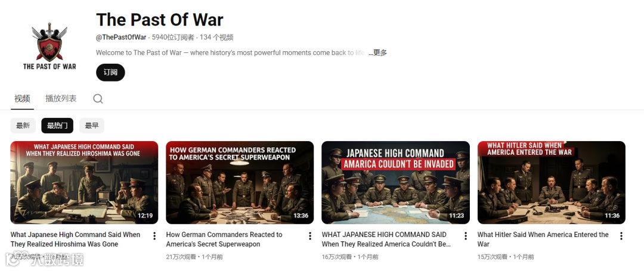Image resolution: width=644 pixels, height=271 pixels.
Task: Open Hiroshima Was Gone video thumbnail
Action: coord(84,182)
